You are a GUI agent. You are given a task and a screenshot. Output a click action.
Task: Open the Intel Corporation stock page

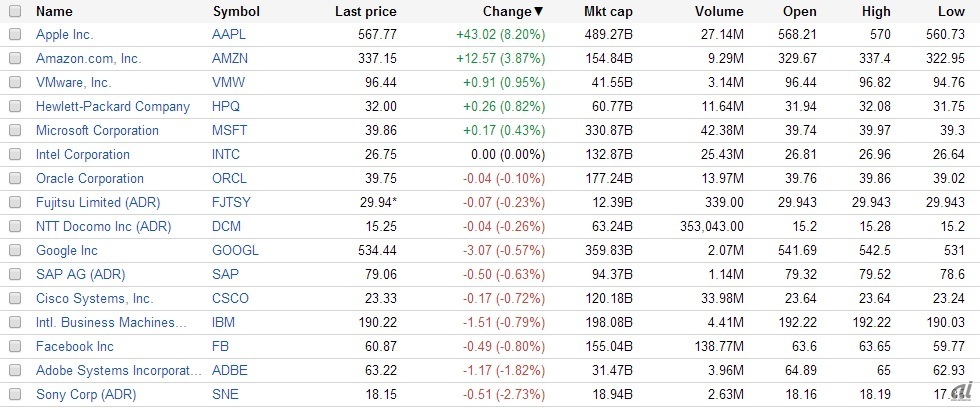click(82, 155)
